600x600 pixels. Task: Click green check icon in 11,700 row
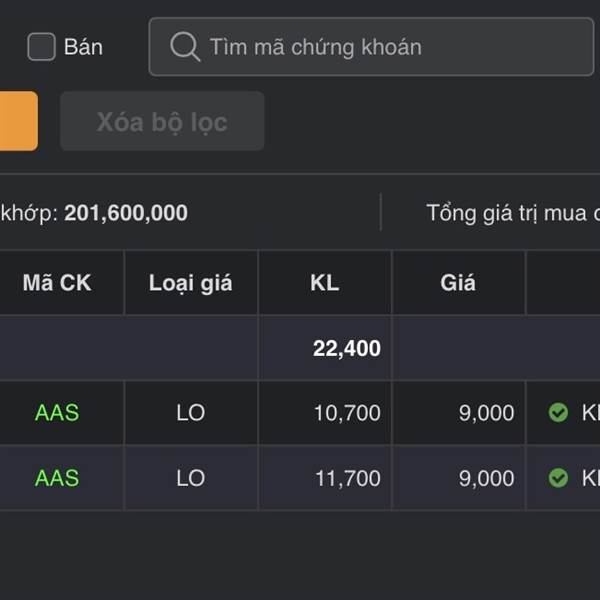coord(559,478)
